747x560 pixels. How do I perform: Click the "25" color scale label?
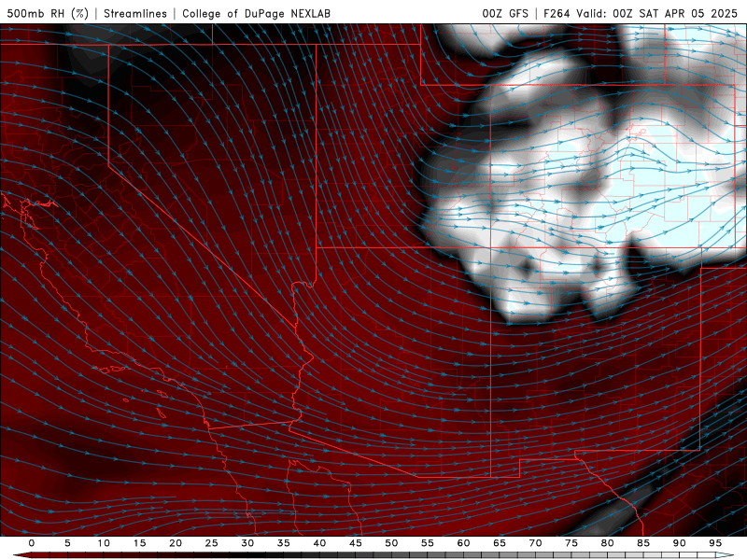(212, 543)
